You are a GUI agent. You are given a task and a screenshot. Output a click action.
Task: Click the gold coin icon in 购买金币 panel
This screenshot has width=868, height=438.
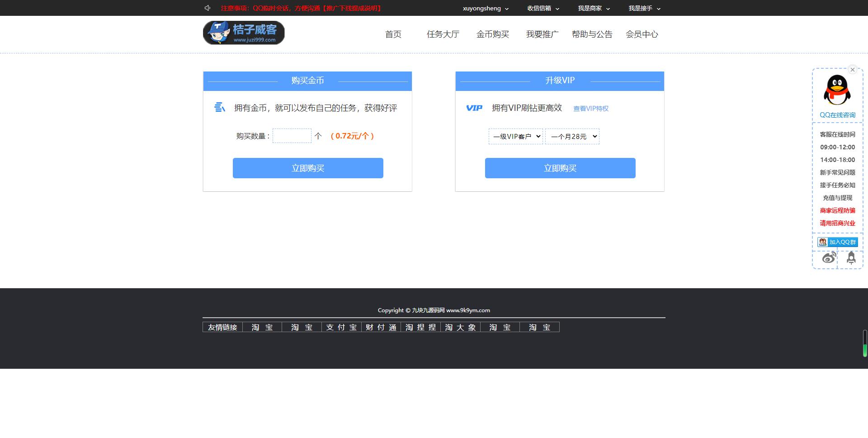(x=220, y=108)
